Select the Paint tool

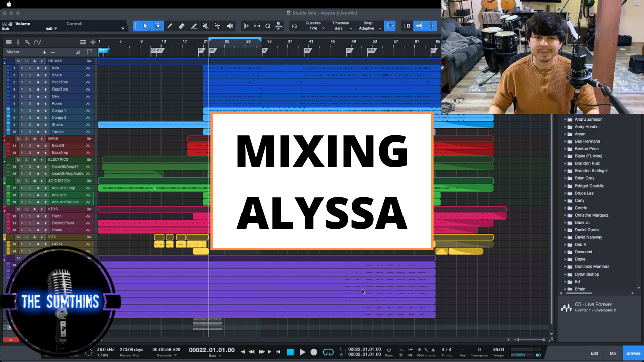coord(194,26)
